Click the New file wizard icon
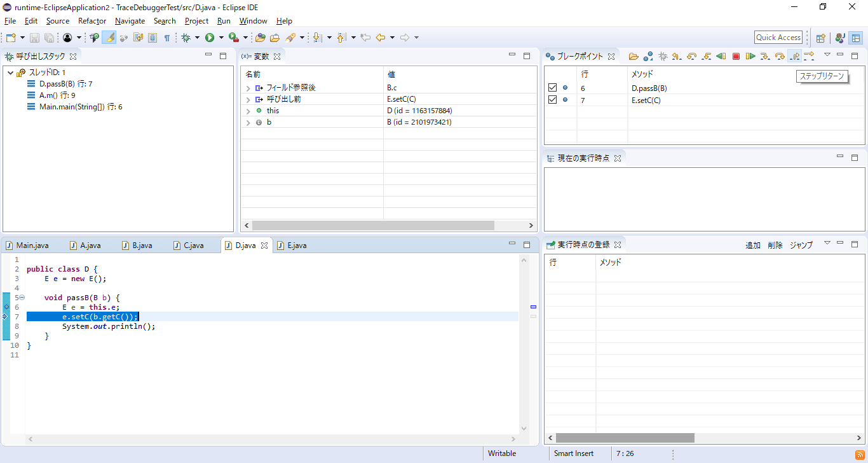Viewport: 868px width, 463px height. coord(11,38)
